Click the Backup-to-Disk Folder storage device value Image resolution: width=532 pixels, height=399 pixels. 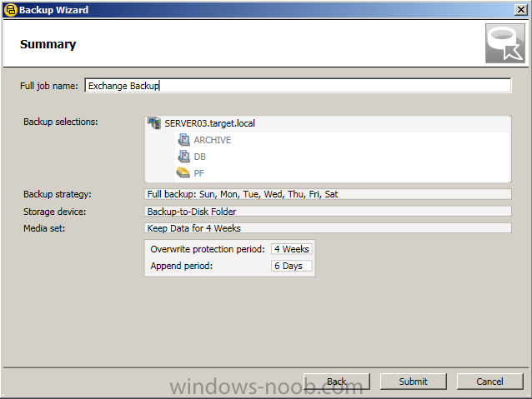coord(328,212)
